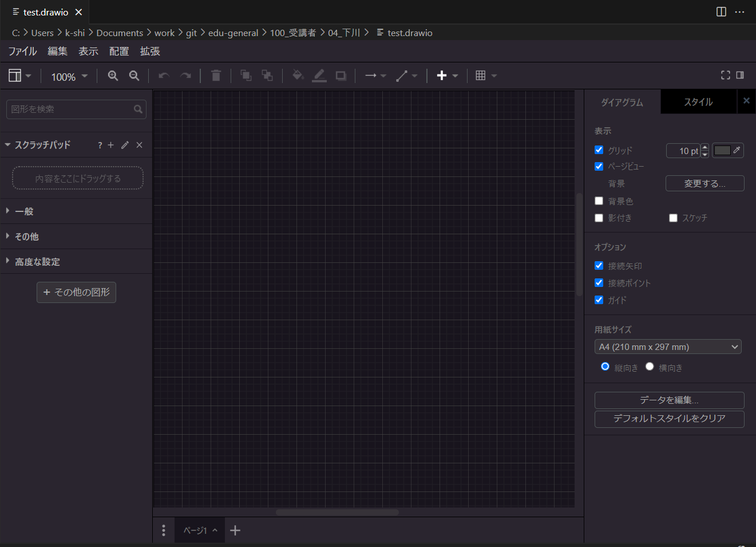Switch to the スタイル tab
Image resolution: width=756 pixels, height=547 pixels.
click(x=698, y=101)
